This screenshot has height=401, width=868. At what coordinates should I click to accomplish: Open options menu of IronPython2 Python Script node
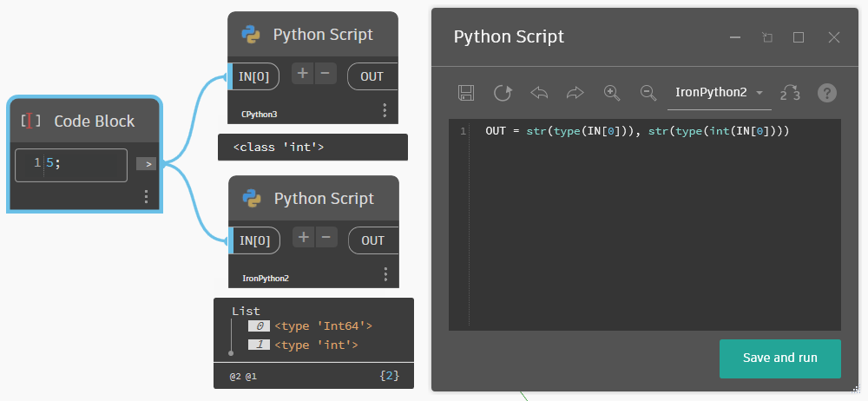pyautogui.click(x=385, y=274)
